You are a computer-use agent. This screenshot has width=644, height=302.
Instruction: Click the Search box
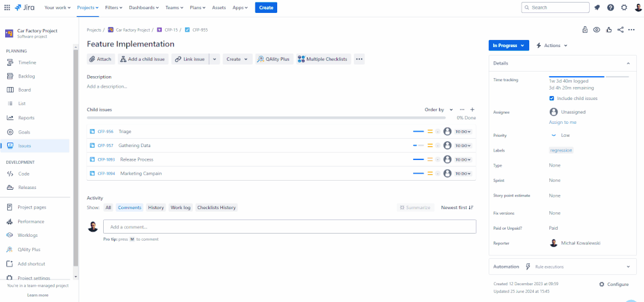tap(555, 7)
